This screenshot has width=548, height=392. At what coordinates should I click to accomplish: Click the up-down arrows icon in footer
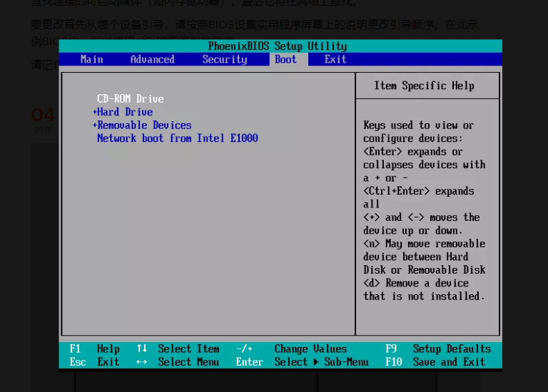[141, 349]
